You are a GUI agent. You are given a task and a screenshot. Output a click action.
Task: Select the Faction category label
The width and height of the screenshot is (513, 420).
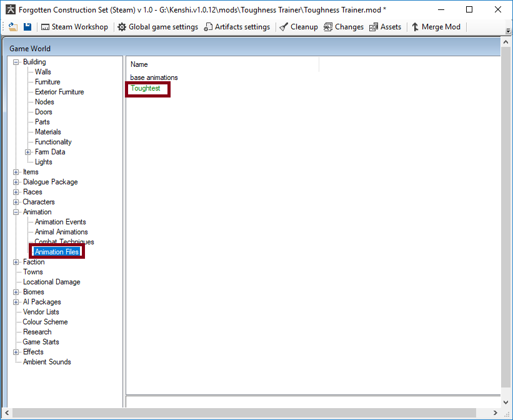pos(34,262)
